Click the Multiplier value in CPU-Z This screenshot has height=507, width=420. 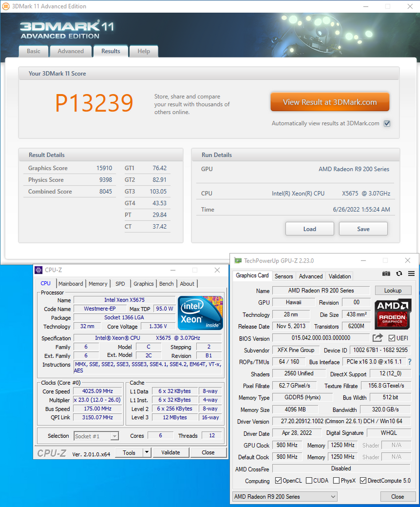tap(97, 400)
